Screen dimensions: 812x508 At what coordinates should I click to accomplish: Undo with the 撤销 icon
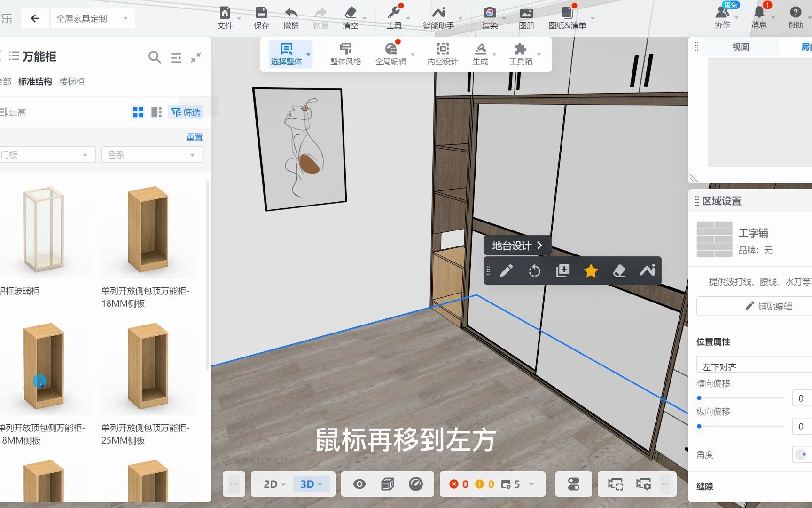pyautogui.click(x=291, y=13)
